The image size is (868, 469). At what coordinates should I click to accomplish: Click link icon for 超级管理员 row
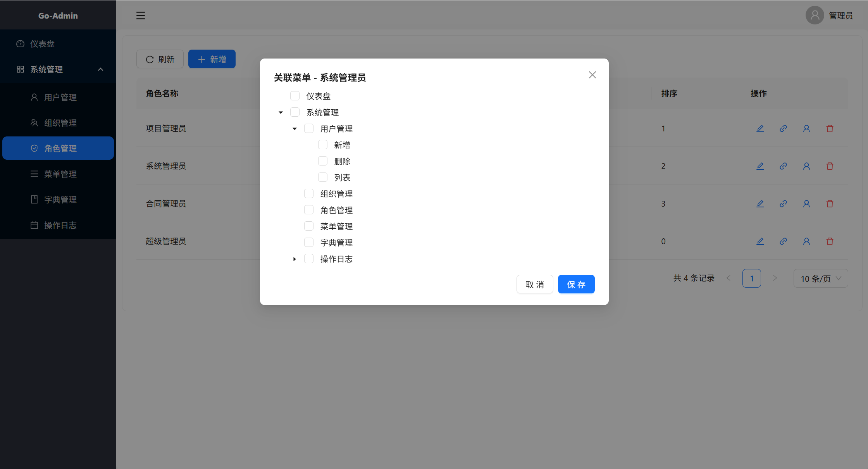783,241
